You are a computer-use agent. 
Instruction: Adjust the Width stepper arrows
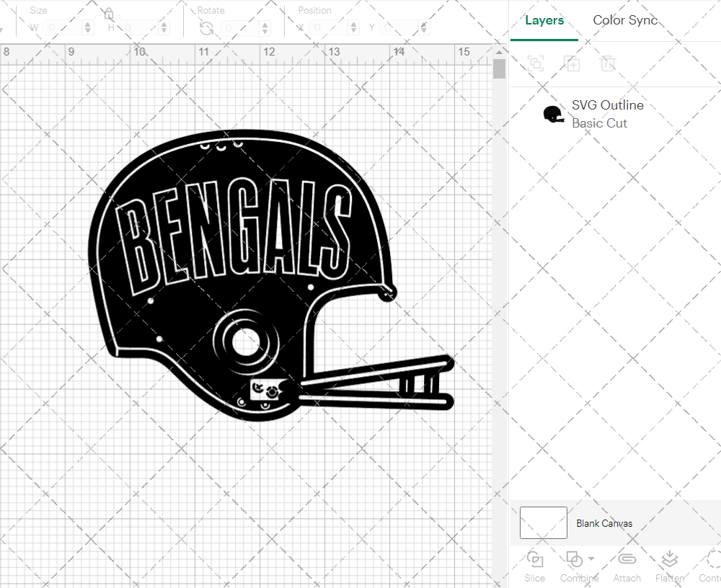click(88, 27)
